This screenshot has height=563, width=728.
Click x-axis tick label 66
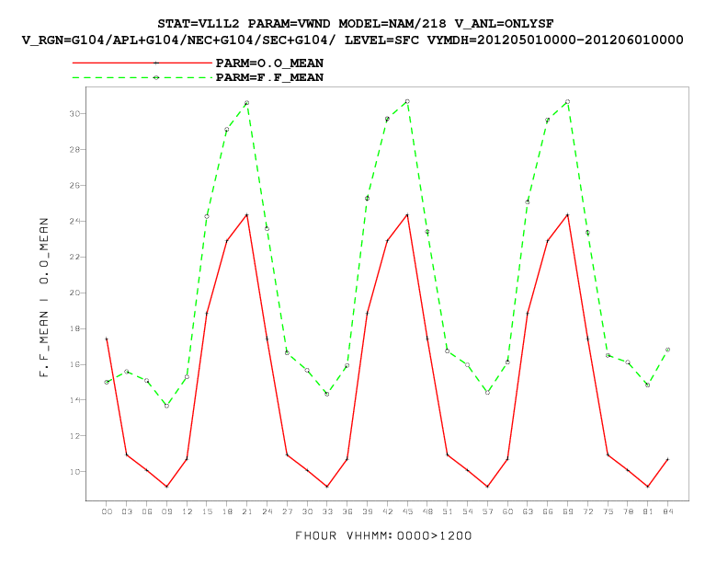click(548, 511)
